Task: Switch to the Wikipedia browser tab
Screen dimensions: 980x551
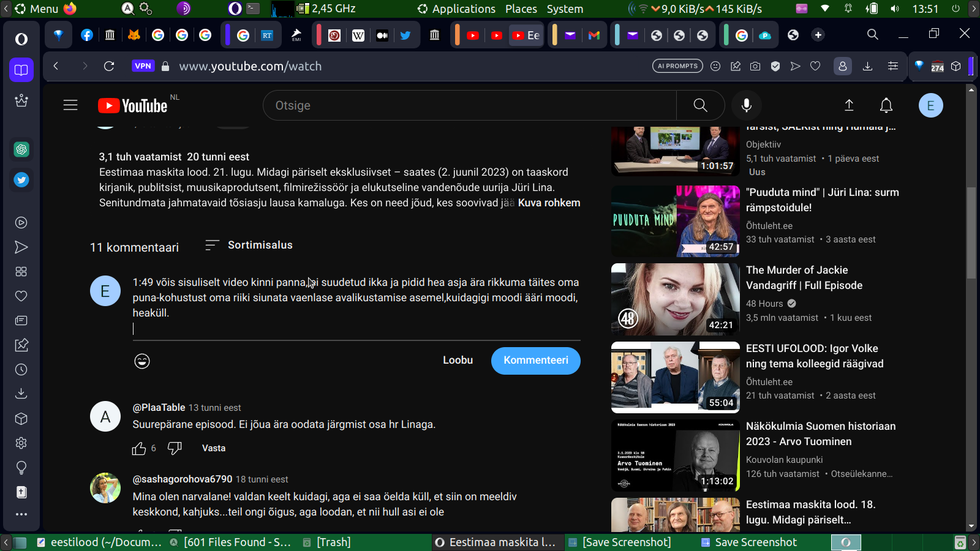Action: (x=358, y=36)
